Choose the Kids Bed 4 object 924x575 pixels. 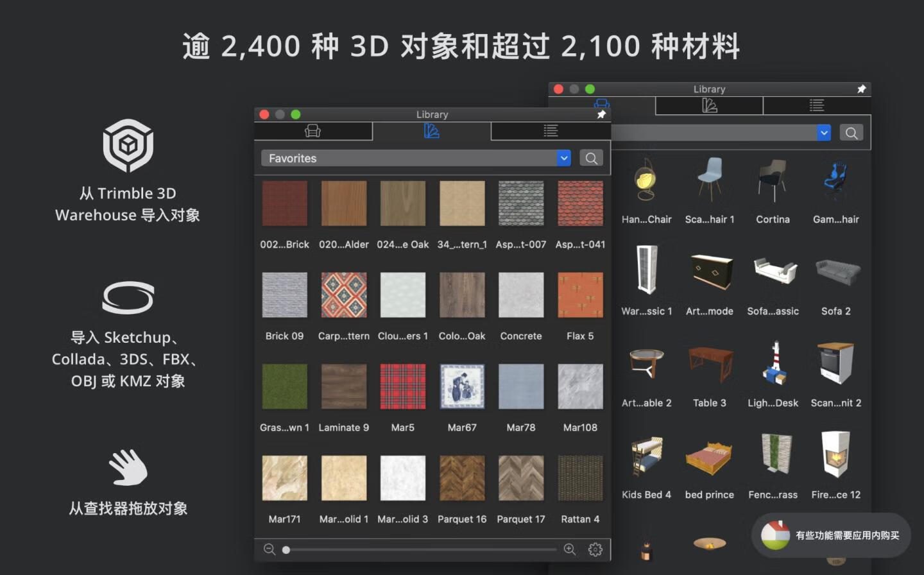tap(646, 456)
